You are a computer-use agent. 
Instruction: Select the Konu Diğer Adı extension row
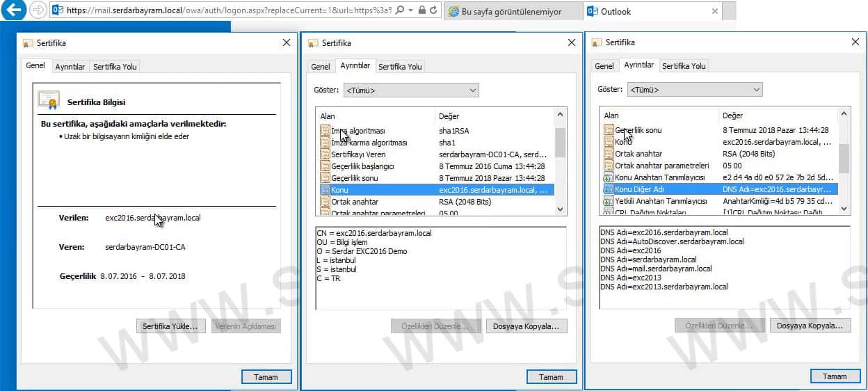[x=720, y=189]
